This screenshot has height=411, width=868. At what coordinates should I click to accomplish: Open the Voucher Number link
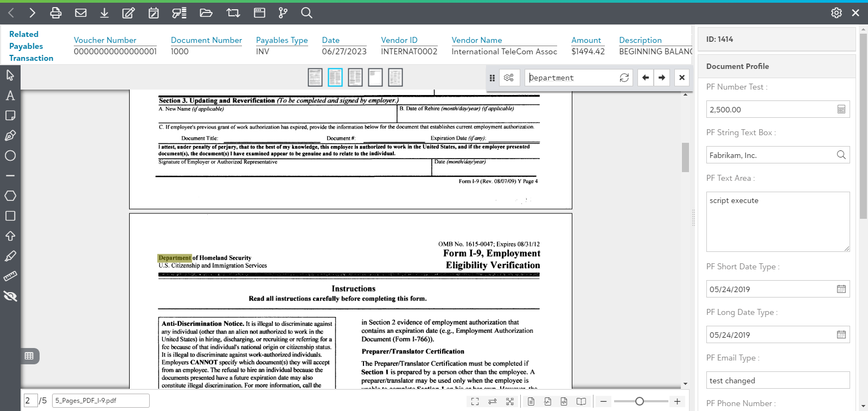pyautogui.click(x=105, y=40)
